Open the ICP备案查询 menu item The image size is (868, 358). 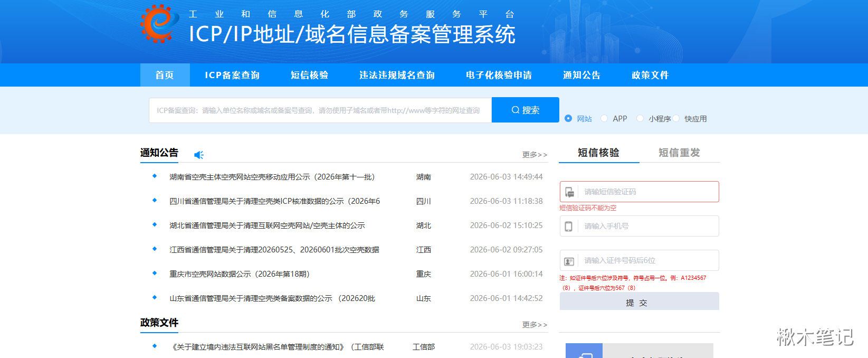[x=232, y=75]
